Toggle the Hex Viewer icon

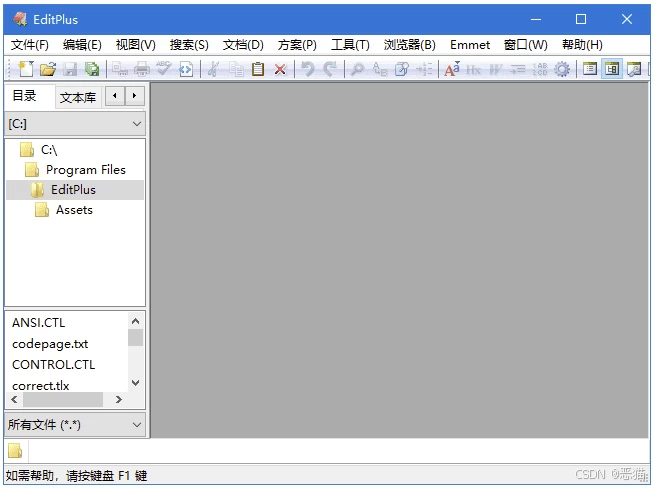(x=474, y=69)
